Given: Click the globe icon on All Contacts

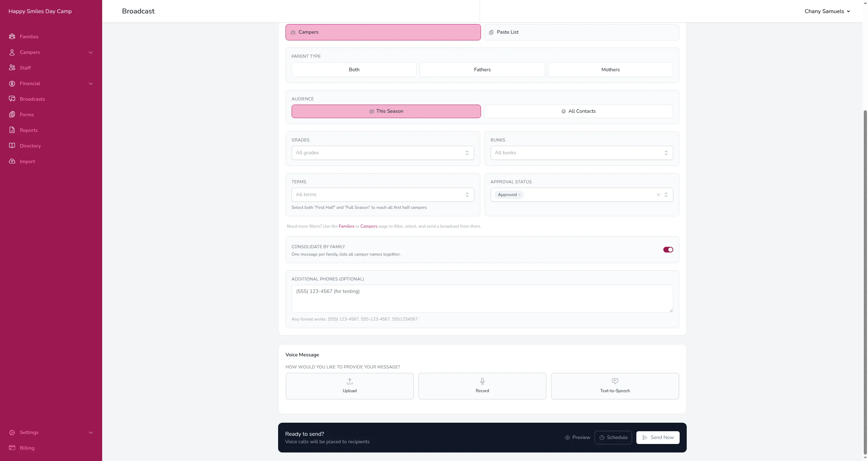Looking at the screenshot, I should (564, 111).
